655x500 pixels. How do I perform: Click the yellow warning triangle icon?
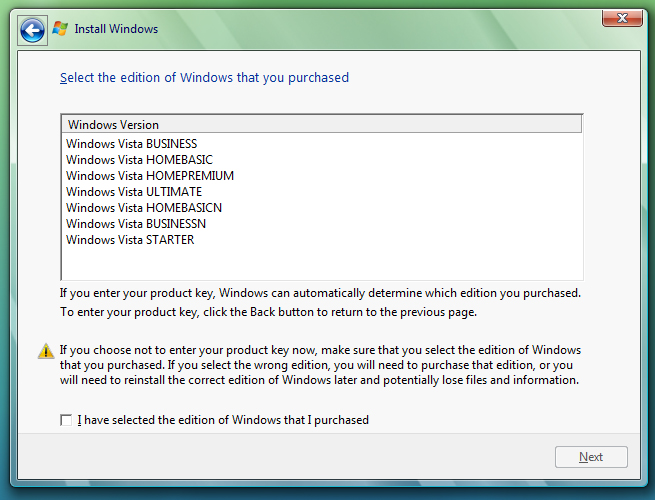(x=46, y=351)
